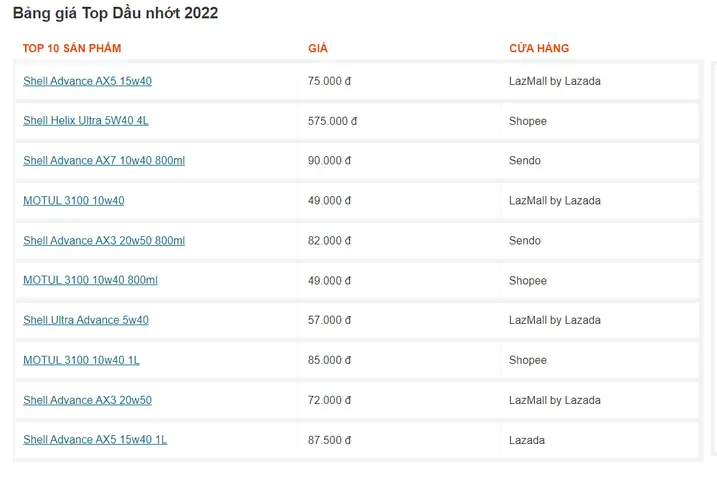
Task: Click the Shopee store in Helix Ultra row
Action: [527, 121]
